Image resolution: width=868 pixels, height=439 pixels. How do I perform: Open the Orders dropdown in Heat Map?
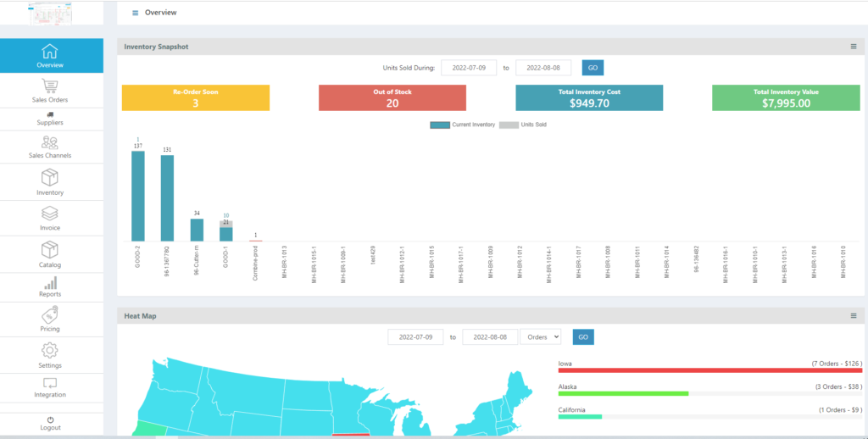click(x=540, y=336)
